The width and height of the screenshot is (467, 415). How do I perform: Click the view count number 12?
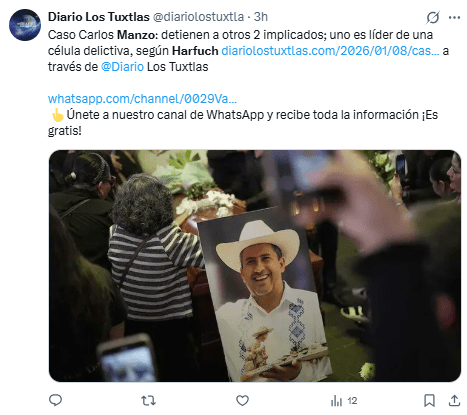pos(352,401)
